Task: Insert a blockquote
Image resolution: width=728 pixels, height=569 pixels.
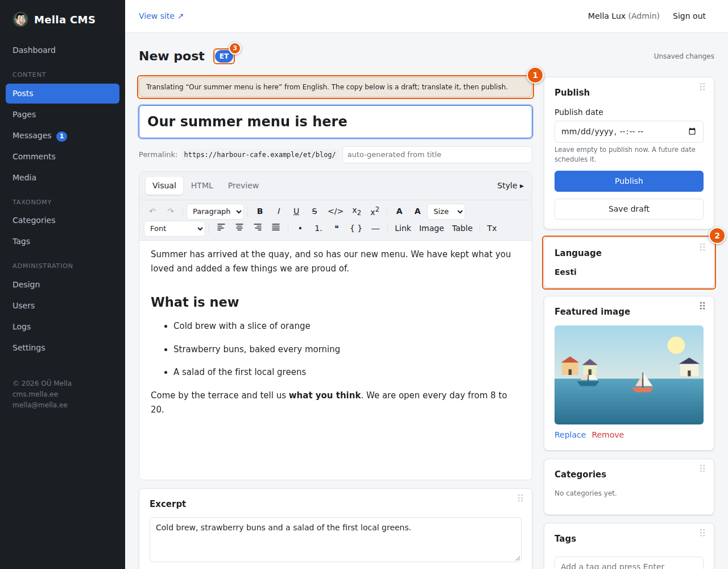Action: (337, 228)
